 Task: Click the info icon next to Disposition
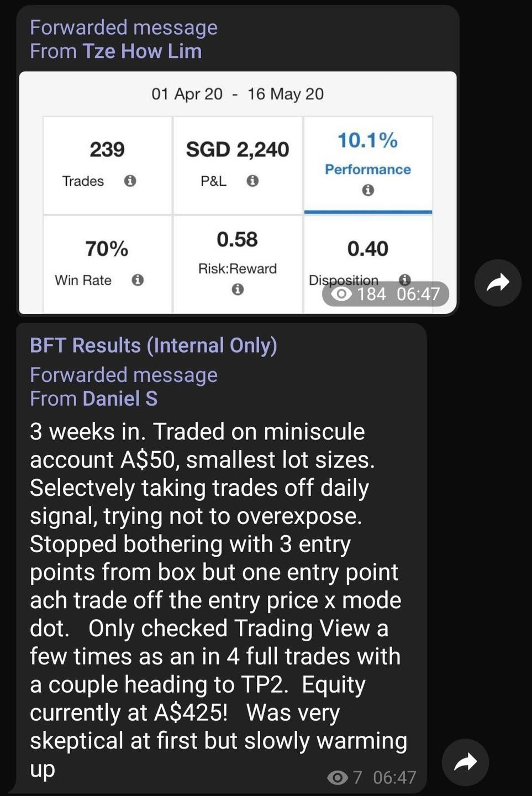click(405, 279)
